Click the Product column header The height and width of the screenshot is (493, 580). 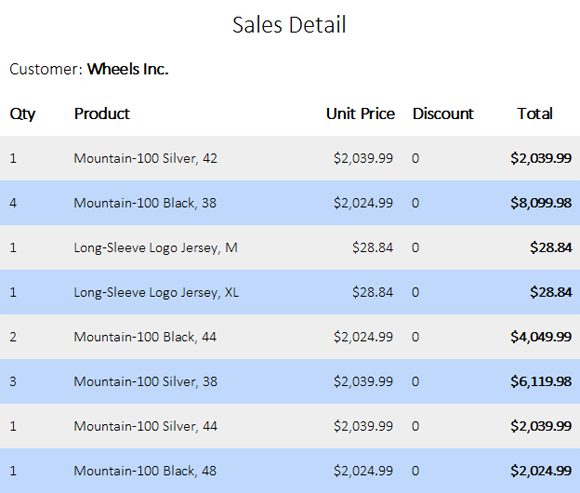(102, 114)
